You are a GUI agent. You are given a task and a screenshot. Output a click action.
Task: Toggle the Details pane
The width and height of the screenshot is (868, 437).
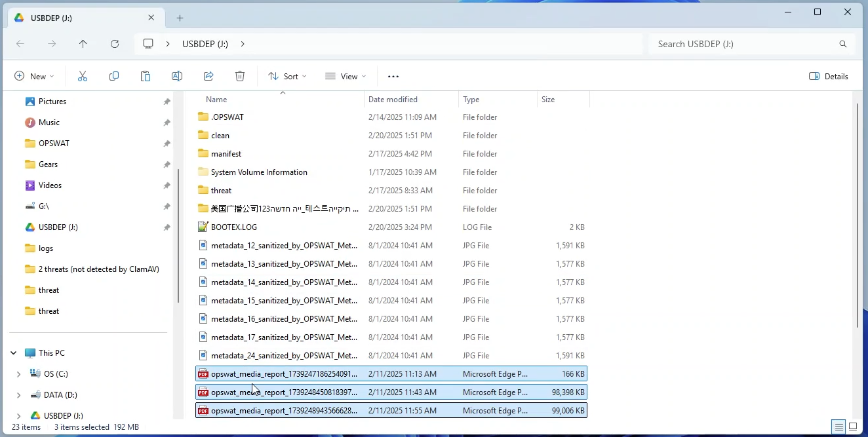tap(829, 77)
